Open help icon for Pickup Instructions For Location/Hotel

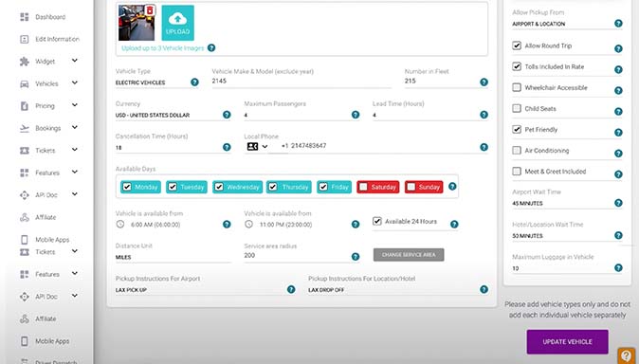coord(484,289)
